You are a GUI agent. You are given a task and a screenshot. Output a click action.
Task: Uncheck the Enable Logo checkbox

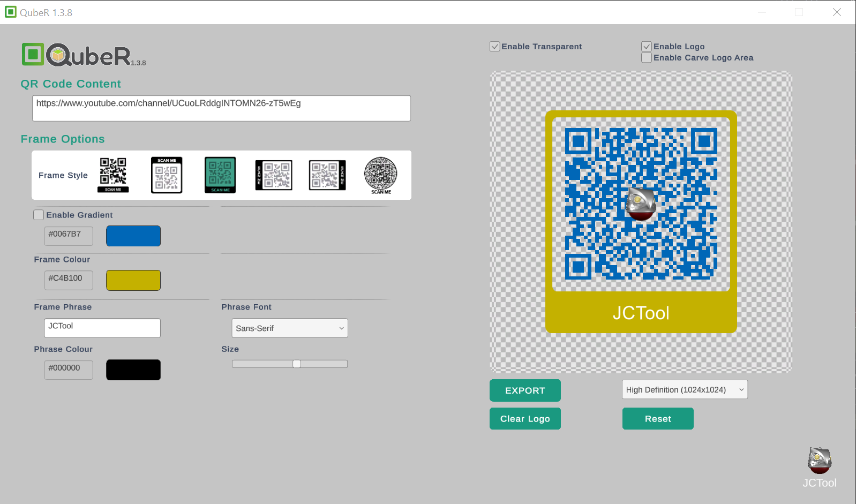(647, 47)
